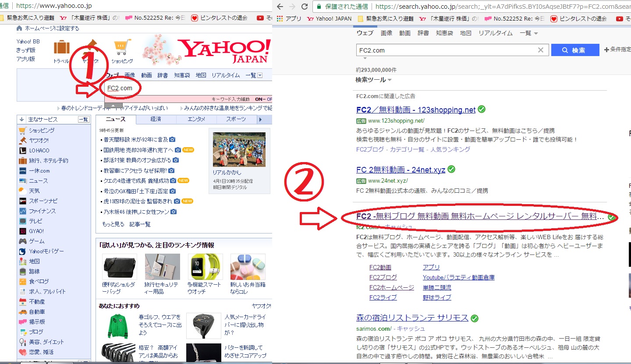Open Yahoo!モバゲー in the services sidebar
The width and height of the screenshot is (631, 364).
point(46,251)
